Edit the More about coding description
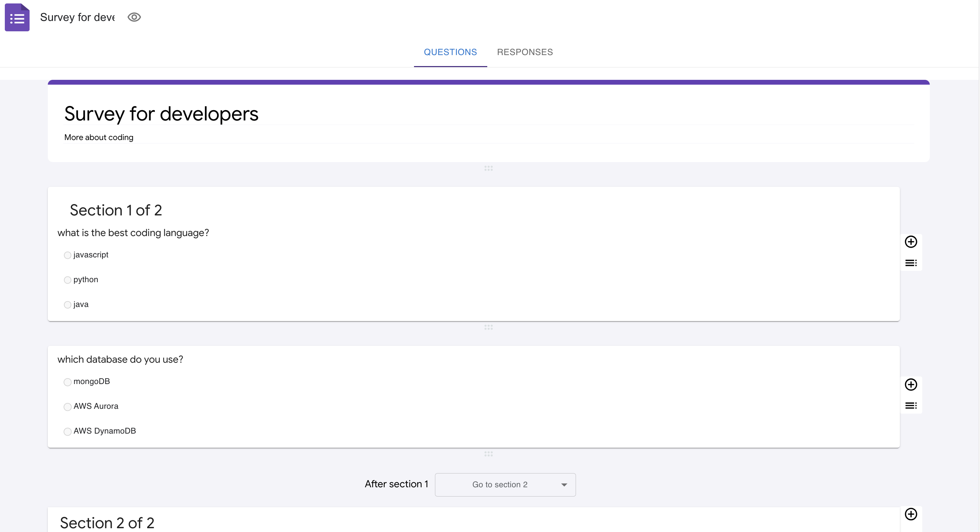Screen dimensions: 980x532 tap(489, 138)
